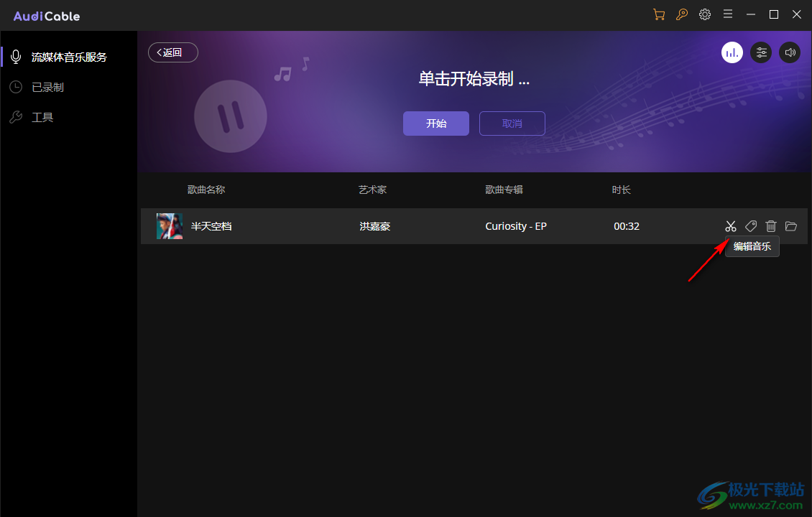The height and width of the screenshot is (517, 812).
Task: Open the equalizer settings icon
Action: [761, 52]
